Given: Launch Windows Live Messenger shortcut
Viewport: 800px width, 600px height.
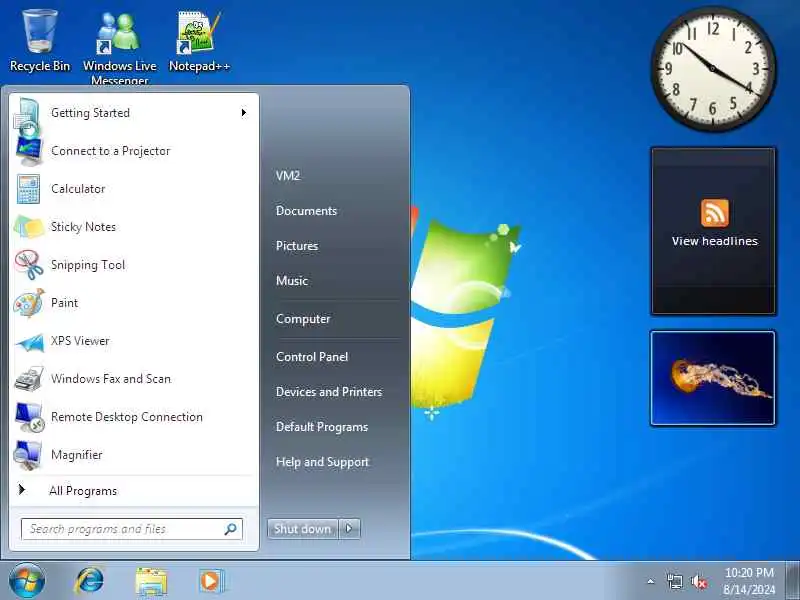Looking at the screenshot, I should [x=119, y=47].
